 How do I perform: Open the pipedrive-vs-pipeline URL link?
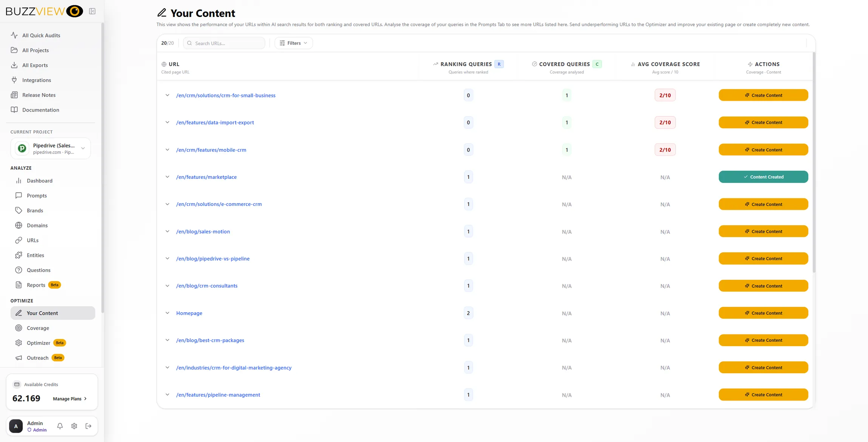[x=213, y=259]
